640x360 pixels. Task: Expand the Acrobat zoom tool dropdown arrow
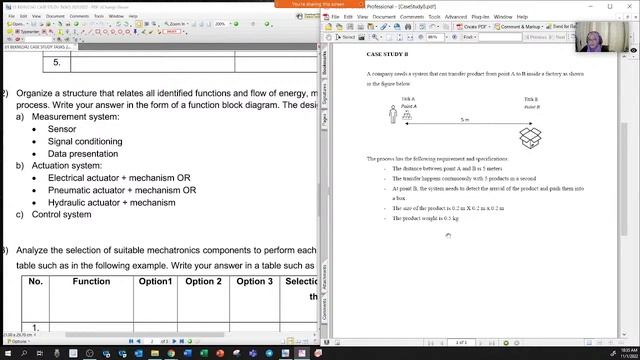[x=381, y=37]
